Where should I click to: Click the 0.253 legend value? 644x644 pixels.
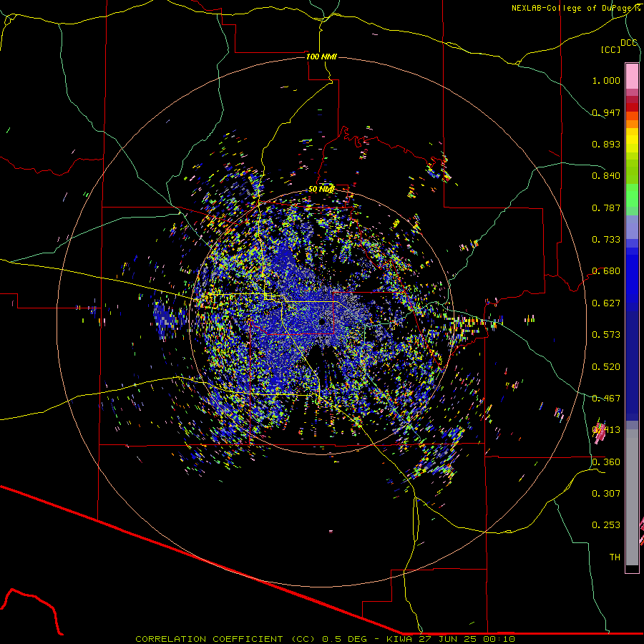click(606, 525)
